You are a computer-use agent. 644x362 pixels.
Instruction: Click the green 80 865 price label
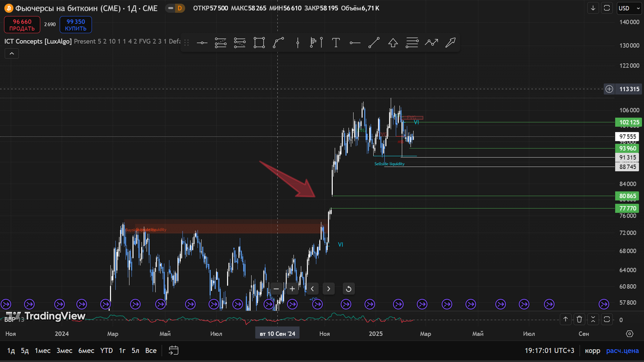click(628, 196)
